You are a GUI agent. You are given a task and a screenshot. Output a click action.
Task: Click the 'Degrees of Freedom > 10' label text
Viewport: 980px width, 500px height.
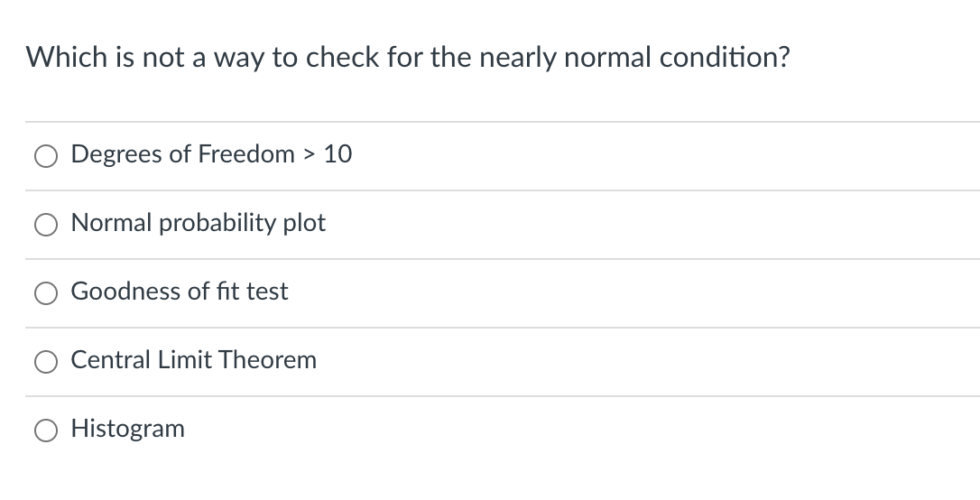coord(211,154)
